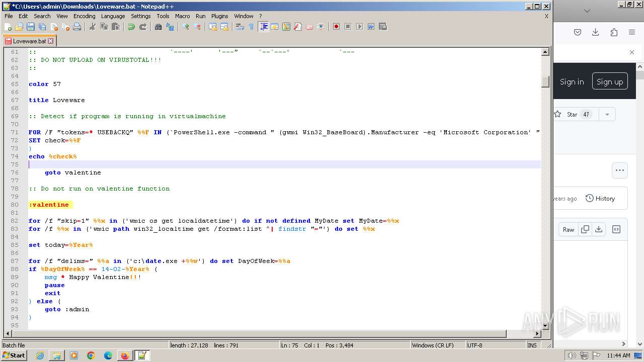This screenshot has width=644, height=362.
Task: Start macro recording with red dot
Action: [x=336, y=27]
